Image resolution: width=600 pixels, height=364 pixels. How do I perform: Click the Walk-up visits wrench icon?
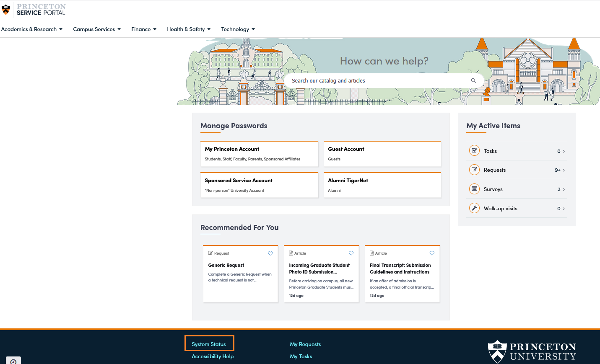[474, 208]
